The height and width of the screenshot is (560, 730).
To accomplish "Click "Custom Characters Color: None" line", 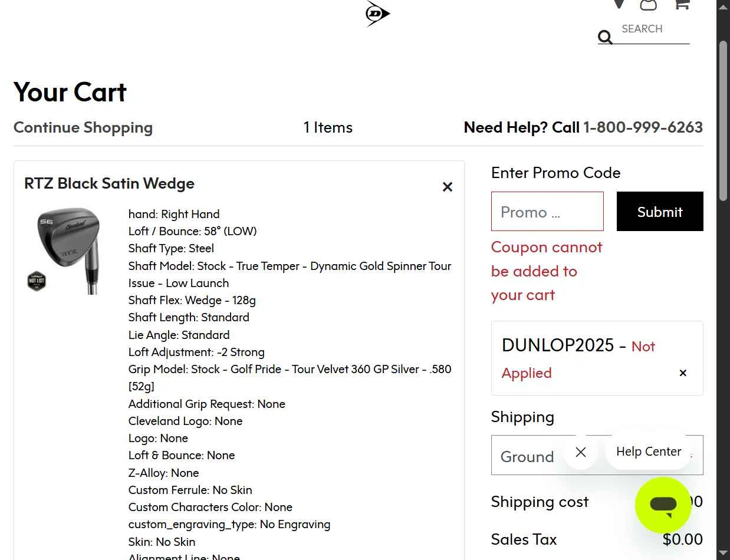I will click(211, 507).
